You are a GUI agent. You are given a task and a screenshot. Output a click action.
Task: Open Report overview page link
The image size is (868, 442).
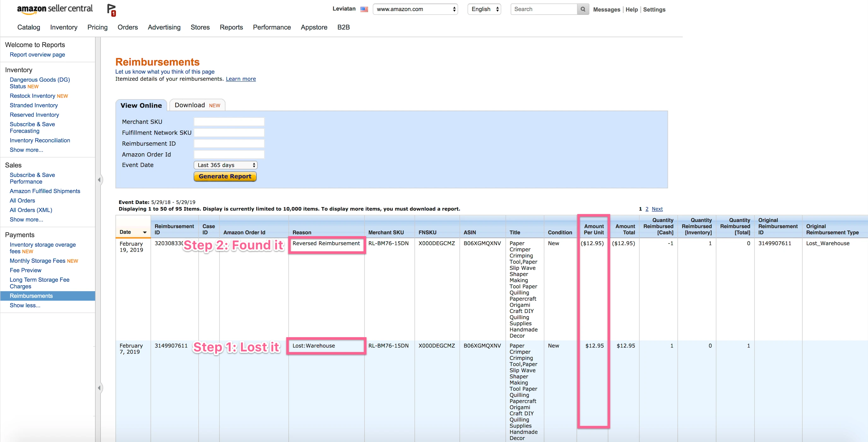[x=37, y=55]
